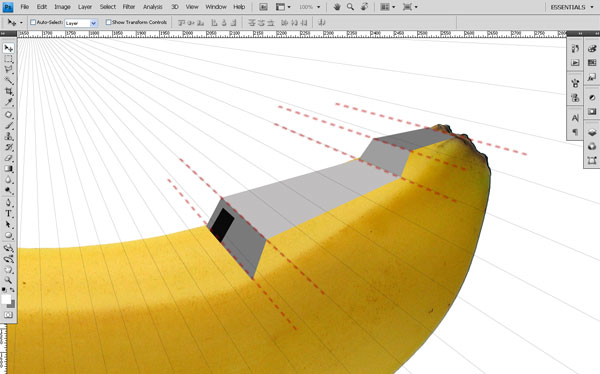Pick the Horizontal Type tool
The height and width of the screenshot is (374, 600).
tap(8, 214)
